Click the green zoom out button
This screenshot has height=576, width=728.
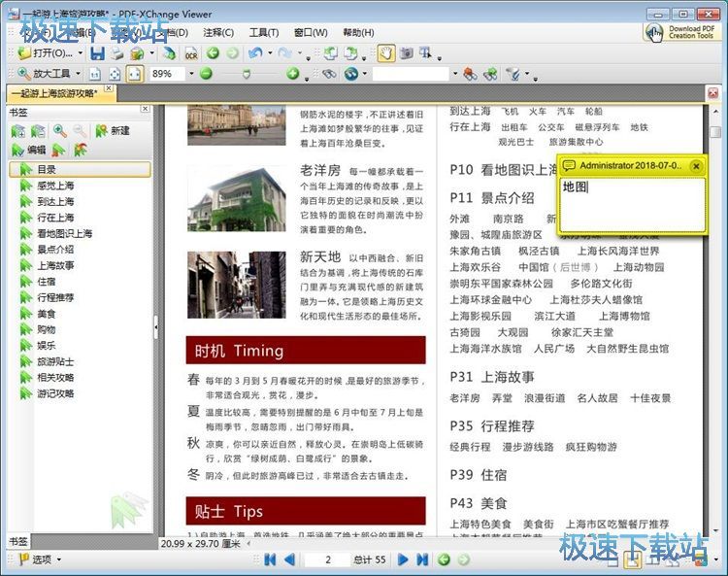(x=206, y=74)
